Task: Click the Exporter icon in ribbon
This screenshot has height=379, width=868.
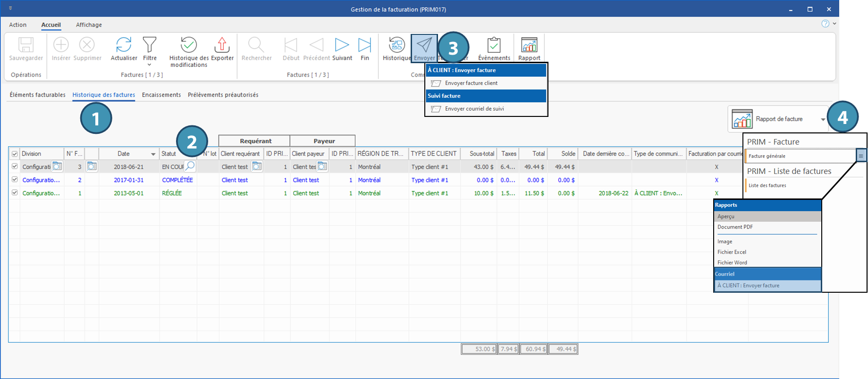Action: 222,45
